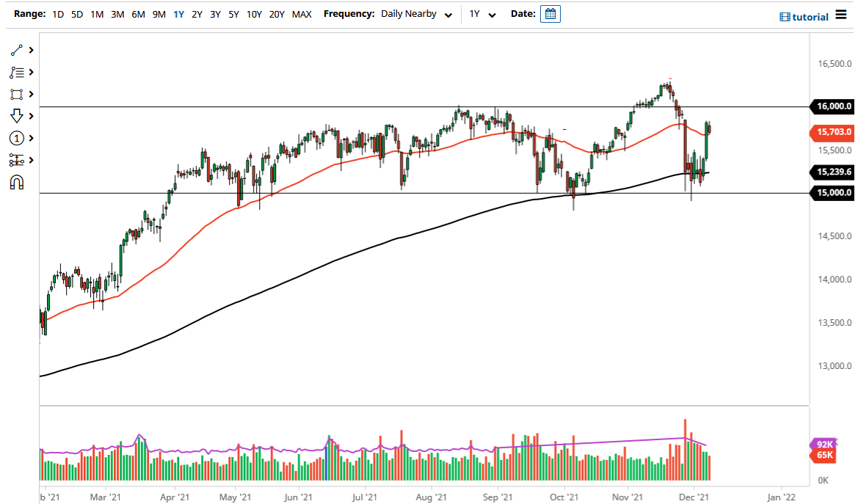The image size is (858, 504).
Task: Select the 5D range
Action: point(76,14)
